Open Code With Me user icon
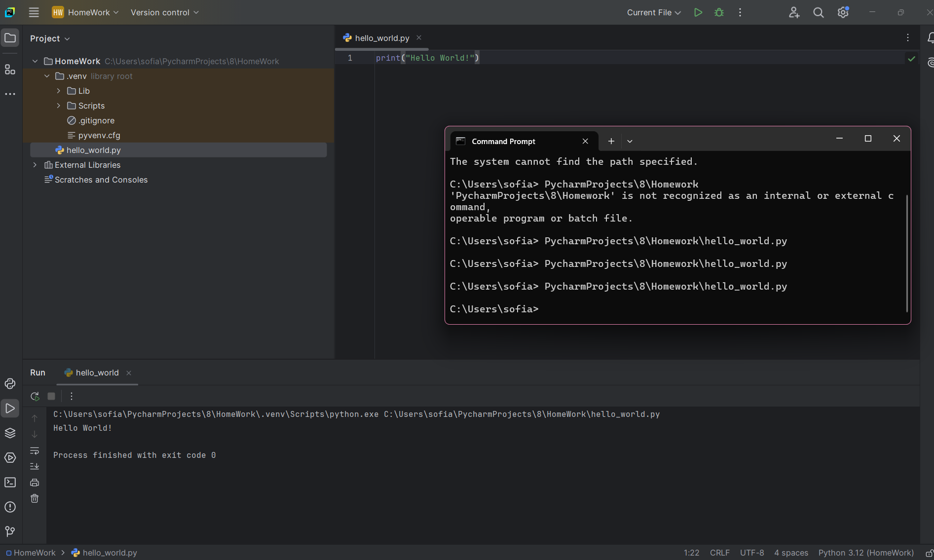The image size is (934, 560). (794, 12)
